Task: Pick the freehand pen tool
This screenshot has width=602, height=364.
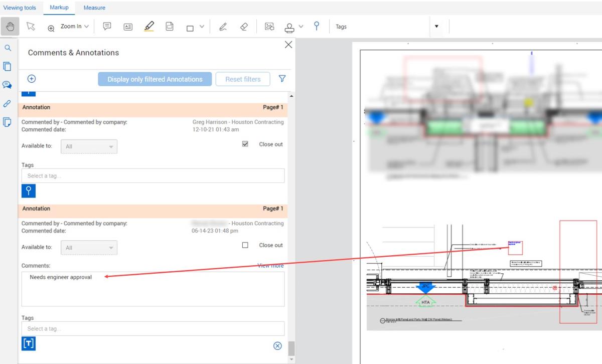Action: (x=223, y=27)
